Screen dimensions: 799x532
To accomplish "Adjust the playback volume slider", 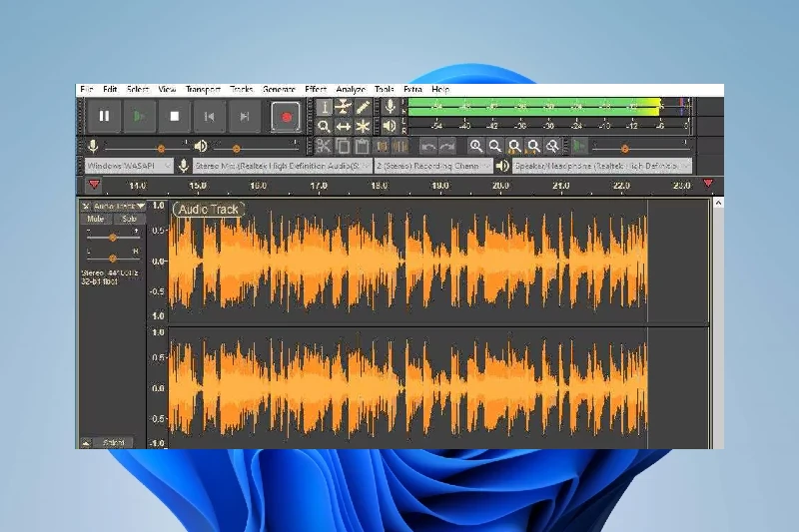I will 255,148.
